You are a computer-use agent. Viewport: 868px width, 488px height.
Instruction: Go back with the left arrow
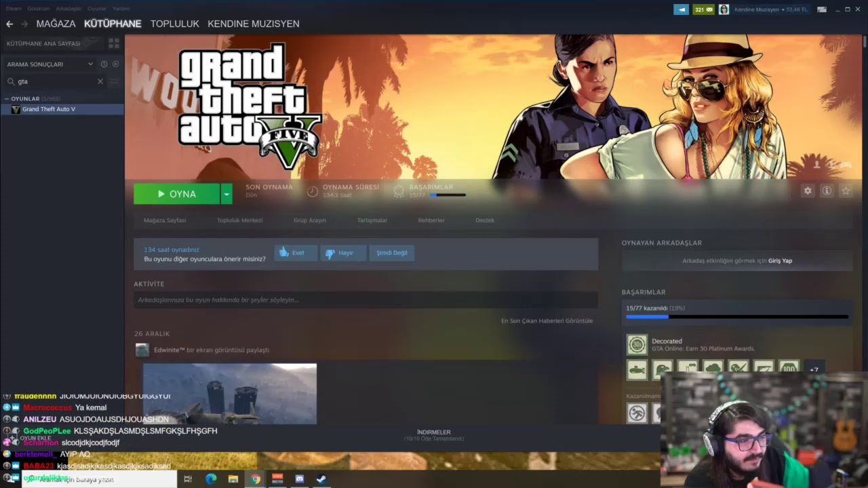[9, 24]
